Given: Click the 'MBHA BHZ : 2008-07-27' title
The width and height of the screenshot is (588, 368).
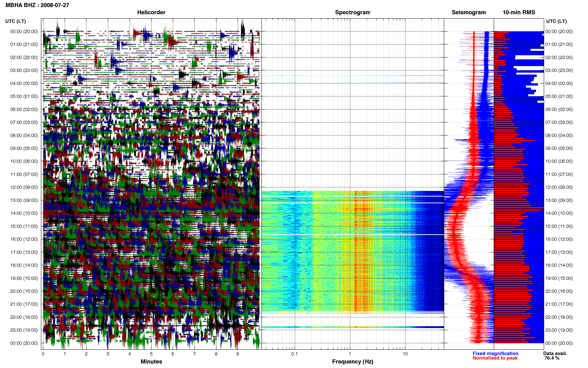Looking at the screenshot, I should click(37, 5).
